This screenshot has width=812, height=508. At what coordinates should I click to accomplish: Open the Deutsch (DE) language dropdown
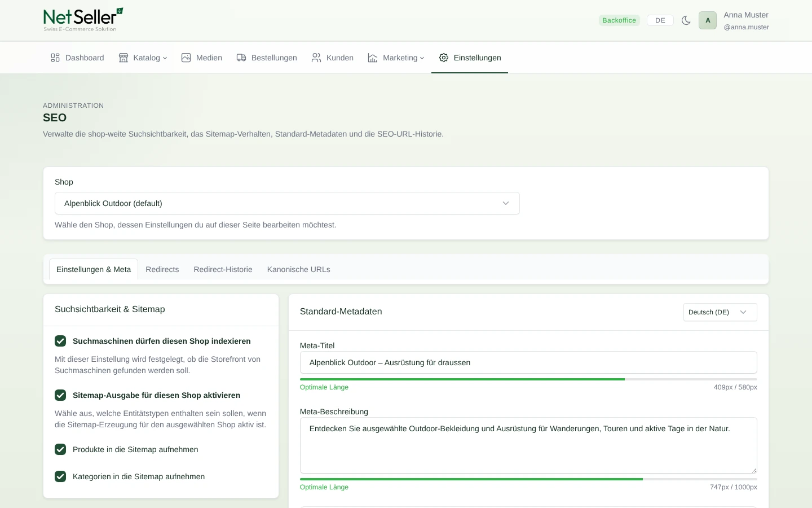(x=720, y=312)
